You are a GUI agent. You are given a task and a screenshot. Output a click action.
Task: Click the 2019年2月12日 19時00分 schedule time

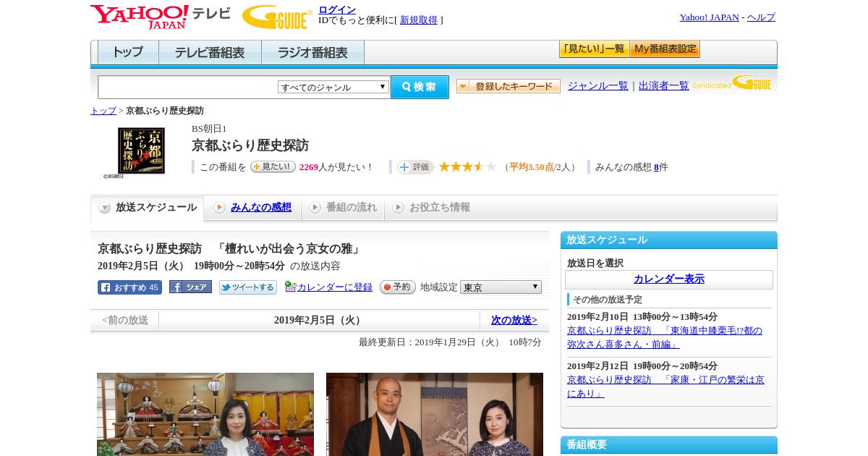642,366
